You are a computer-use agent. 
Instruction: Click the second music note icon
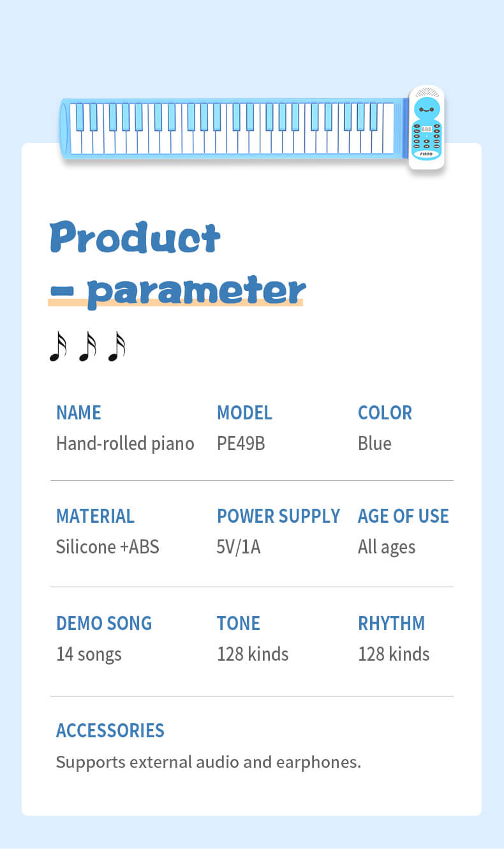click(x=87, y=347)
